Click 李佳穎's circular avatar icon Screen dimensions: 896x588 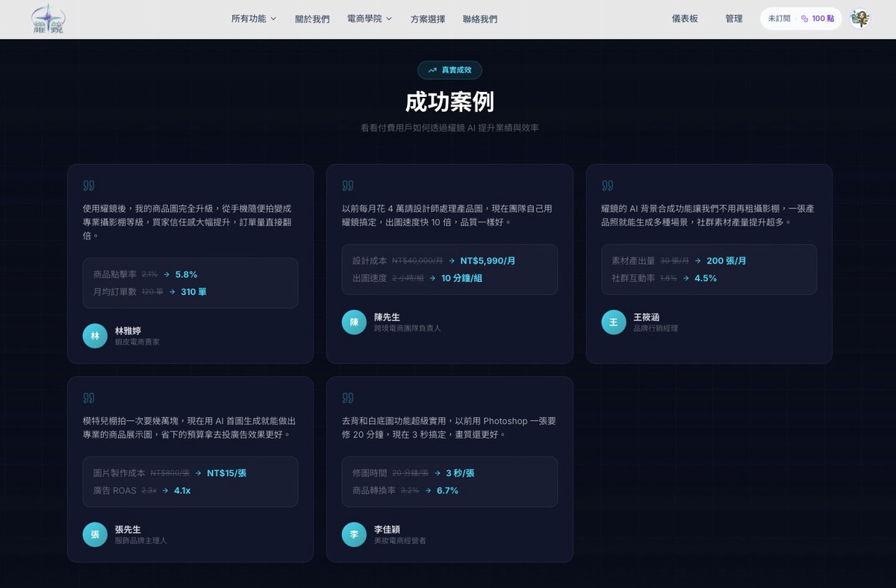354,534
